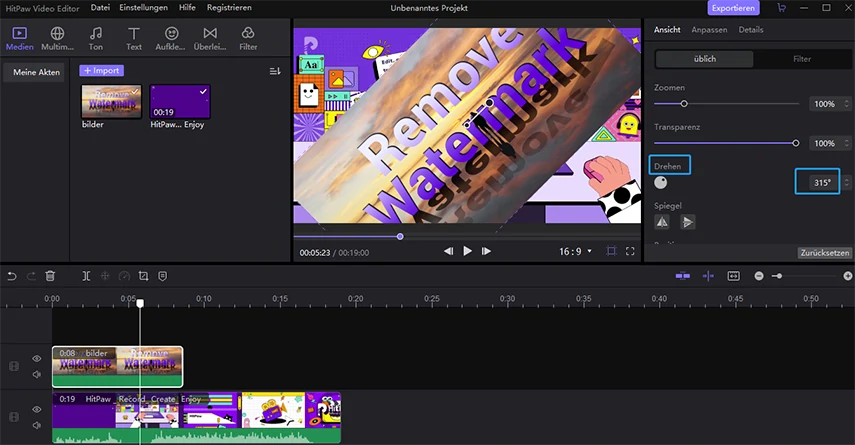
Task: Switch to the Anpassen tab
Action: (x=709, y=29)
